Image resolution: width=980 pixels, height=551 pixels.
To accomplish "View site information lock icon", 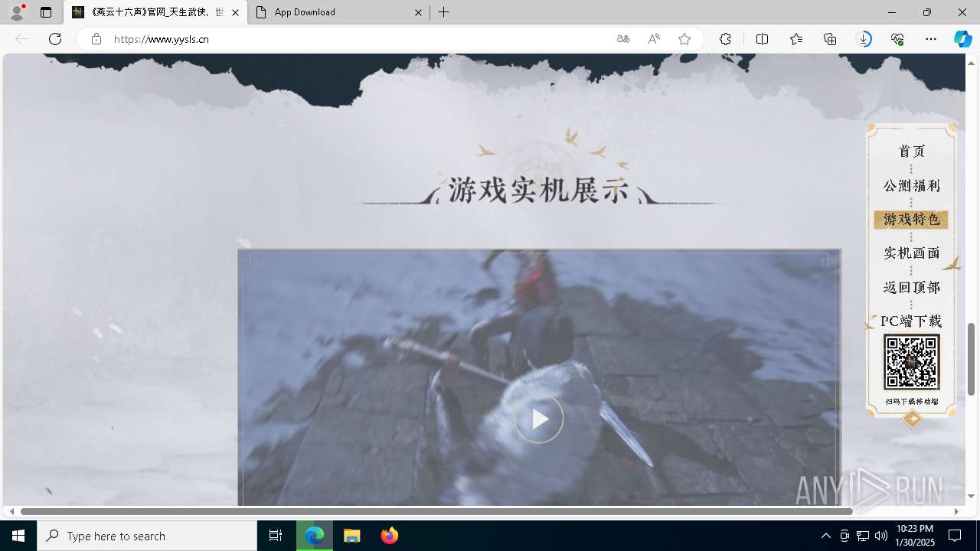I will pyautogui.click(x=96, y=39).
